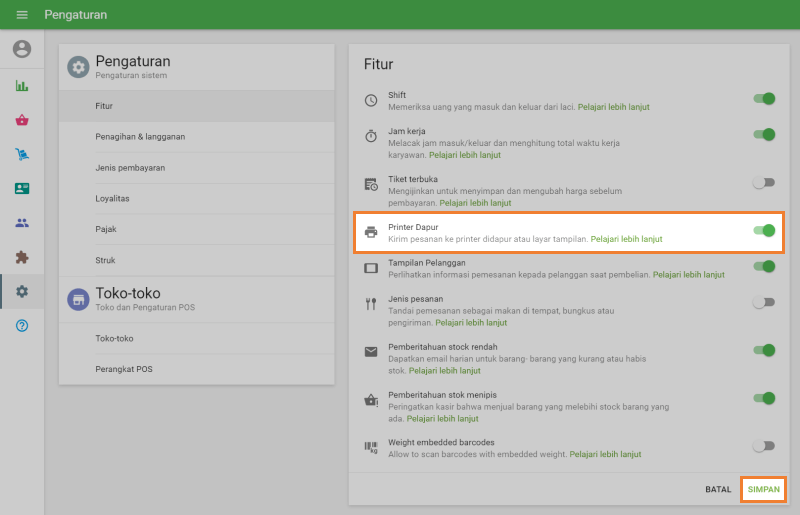Open the hamburger menu icon

pos(22,15)
